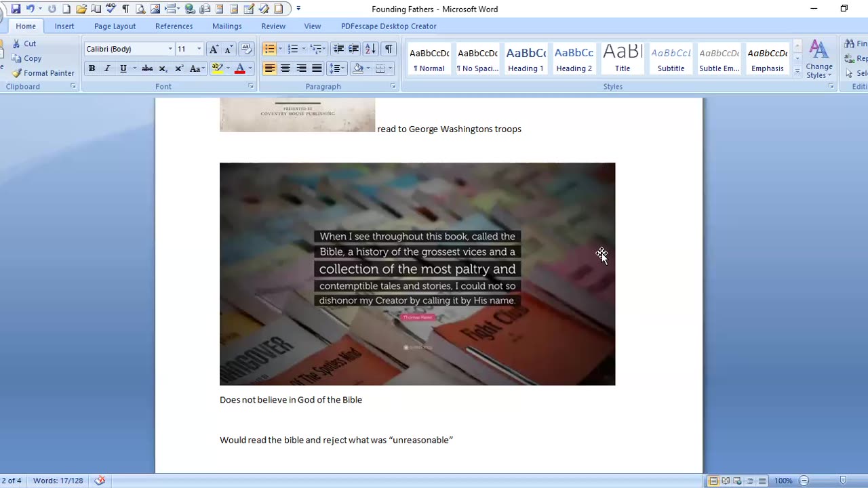Apply the Heading 1 style

[x=526, y=59]
